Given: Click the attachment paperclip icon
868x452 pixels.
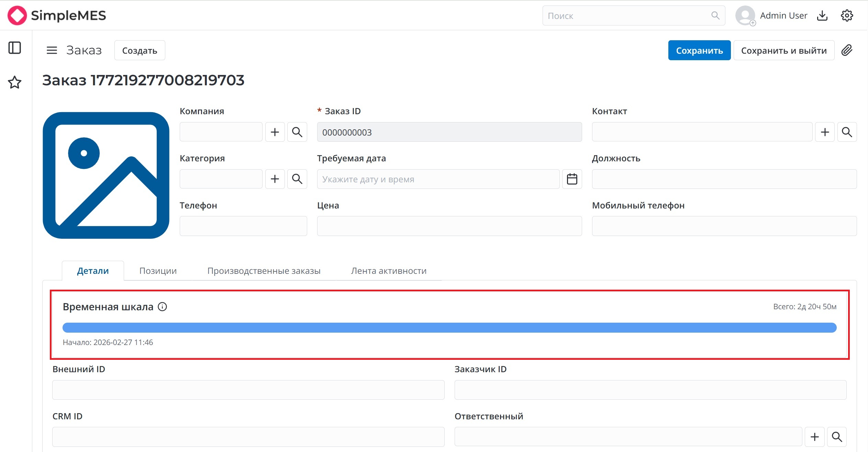Looking at the screenshot, I should 847,50.
